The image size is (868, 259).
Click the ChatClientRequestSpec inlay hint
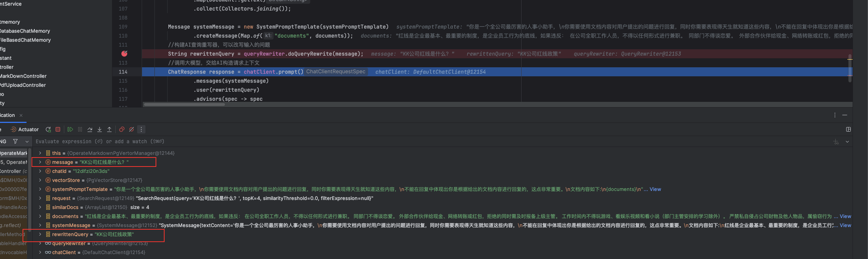336,71
